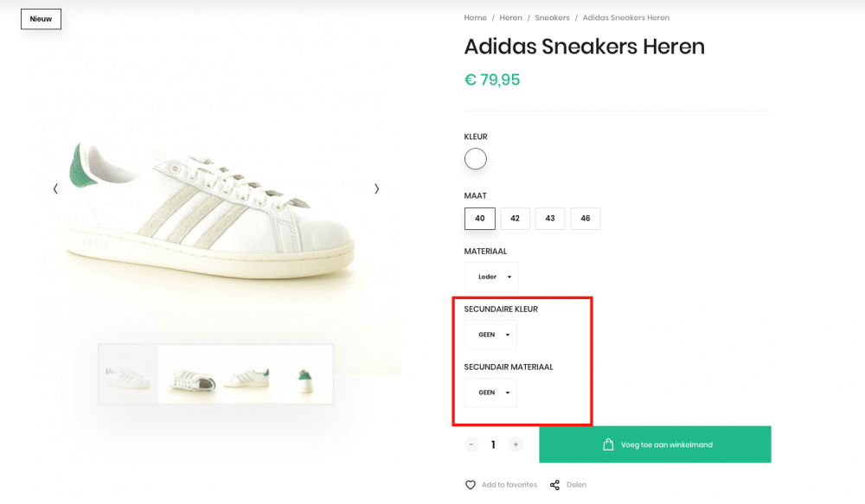Click the heart favorites icon

click(x=471, y=485)
